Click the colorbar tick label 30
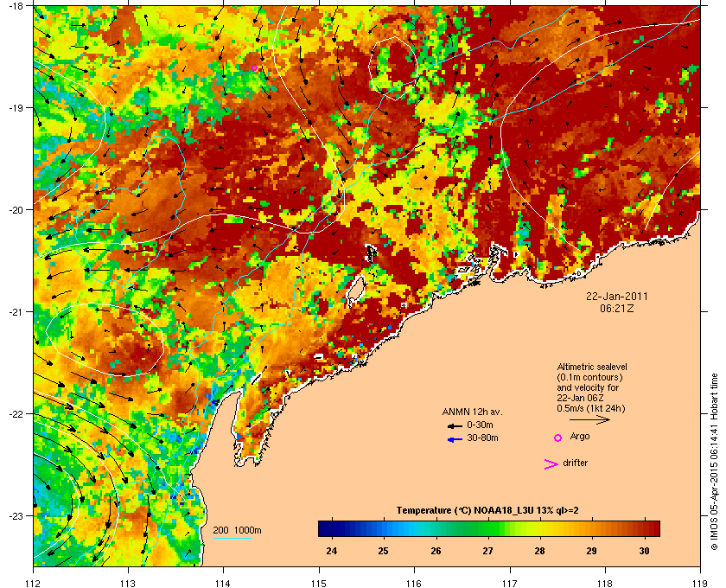Image resolution: width=726 pixels, height=588 pixels. pyautogui.click(x=644, y=551)
